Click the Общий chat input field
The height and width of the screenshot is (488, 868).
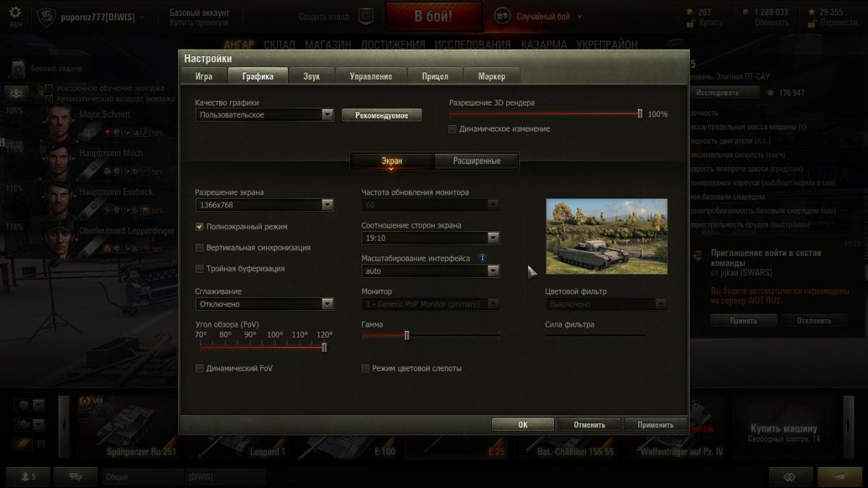pyautogui.click(x=142, y=476)
